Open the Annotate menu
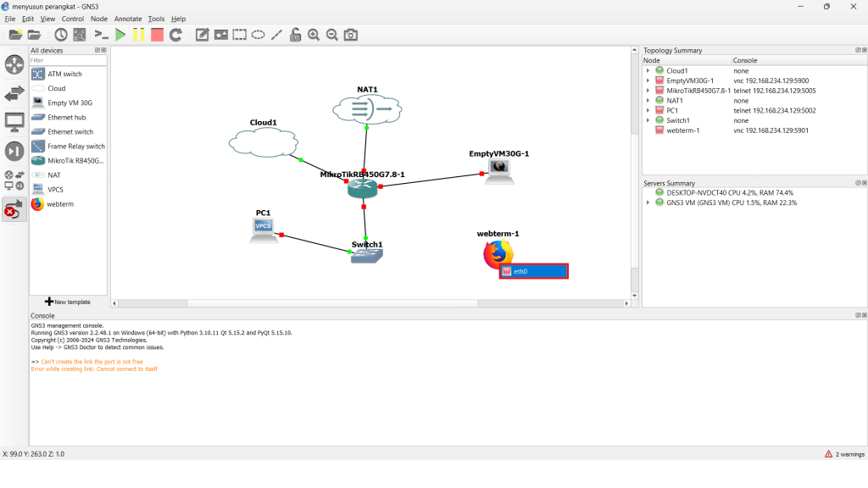This screenshot has height=488, width=868. pyautogui.click(x=128, y=19)
